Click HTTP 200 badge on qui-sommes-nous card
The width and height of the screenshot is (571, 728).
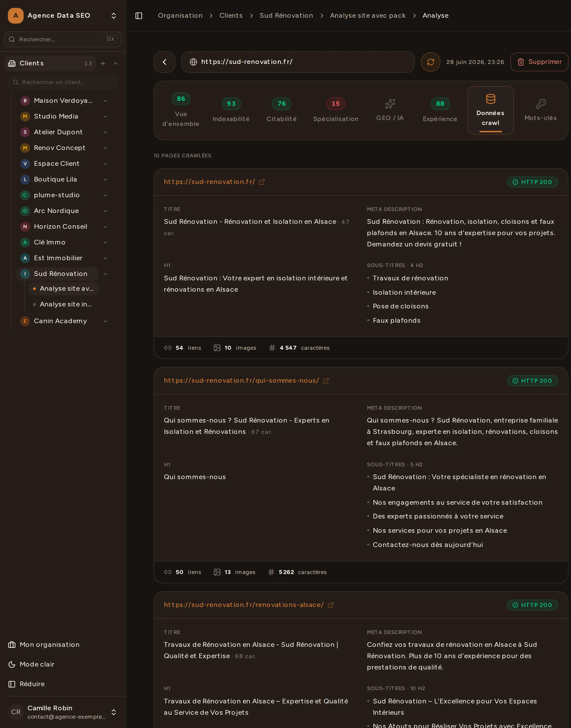click(x=533, y=381)
